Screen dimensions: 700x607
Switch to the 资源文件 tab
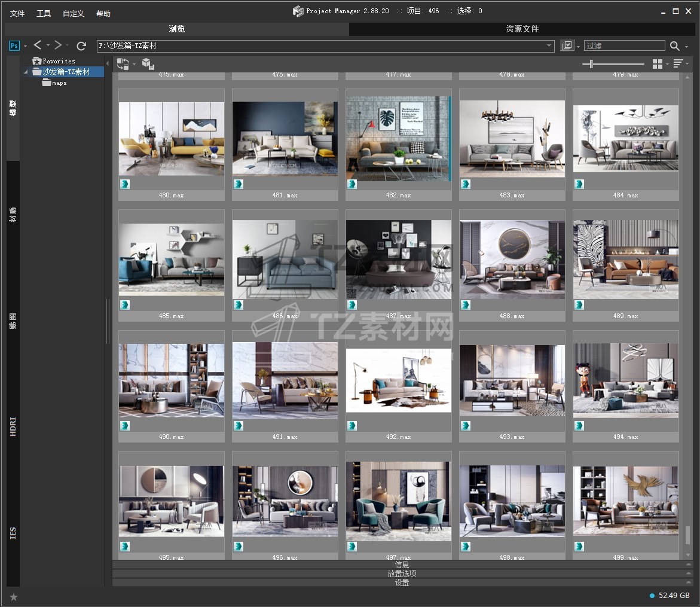(x=522, y=29)
